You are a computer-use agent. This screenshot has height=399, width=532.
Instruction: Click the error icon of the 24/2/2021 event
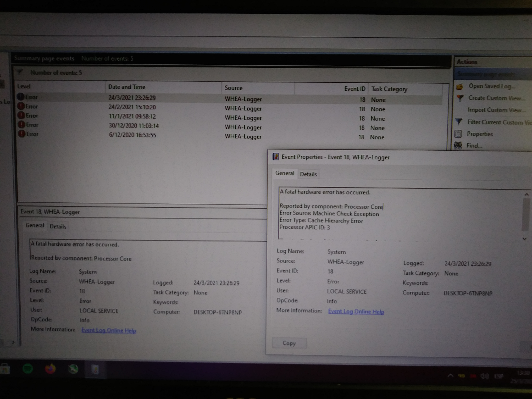tap(21, 106)
